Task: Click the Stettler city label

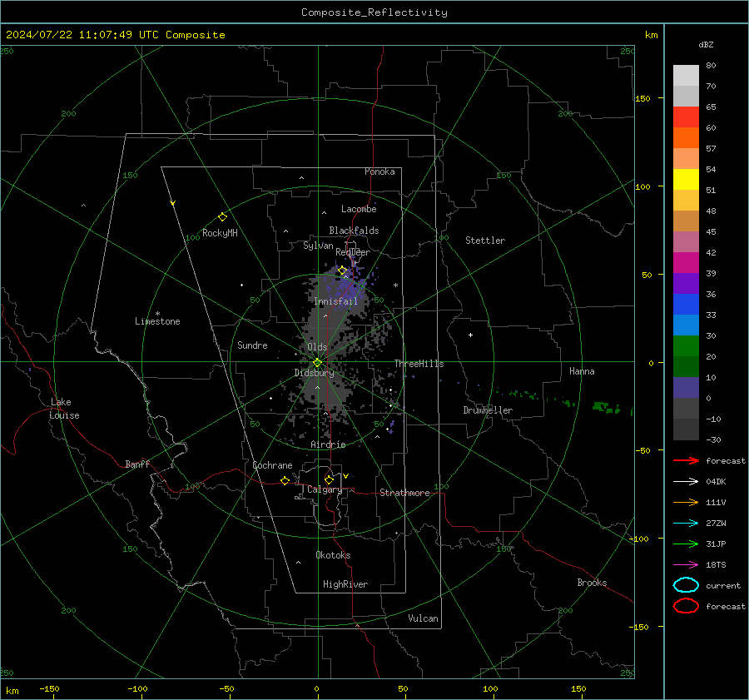Action: point(485,241)
